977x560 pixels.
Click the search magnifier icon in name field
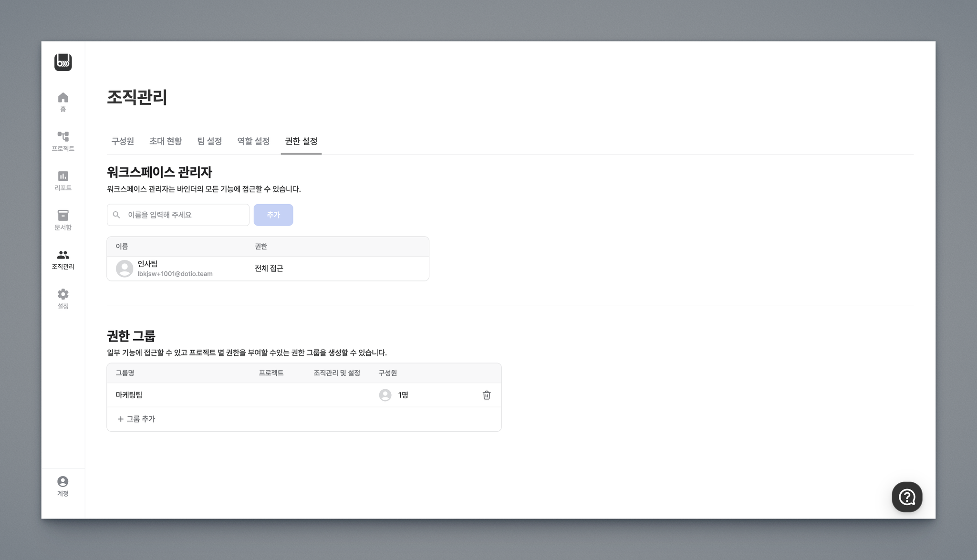point(116,215)
